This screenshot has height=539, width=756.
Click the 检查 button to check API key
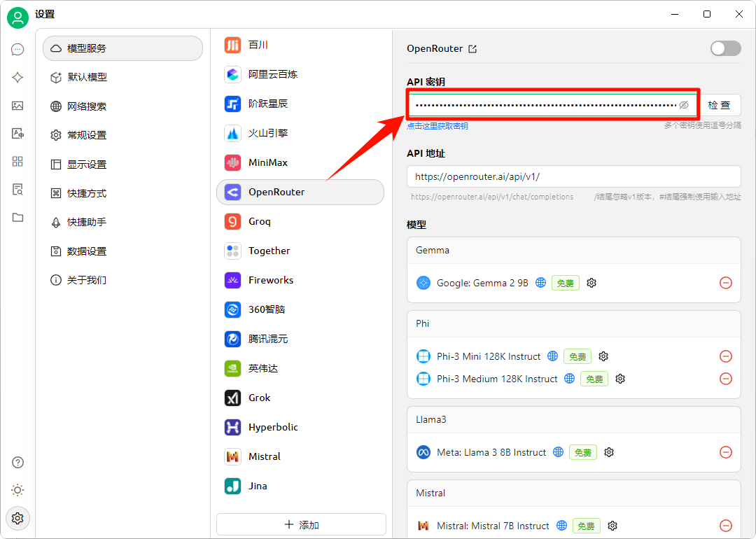point(719,105)
